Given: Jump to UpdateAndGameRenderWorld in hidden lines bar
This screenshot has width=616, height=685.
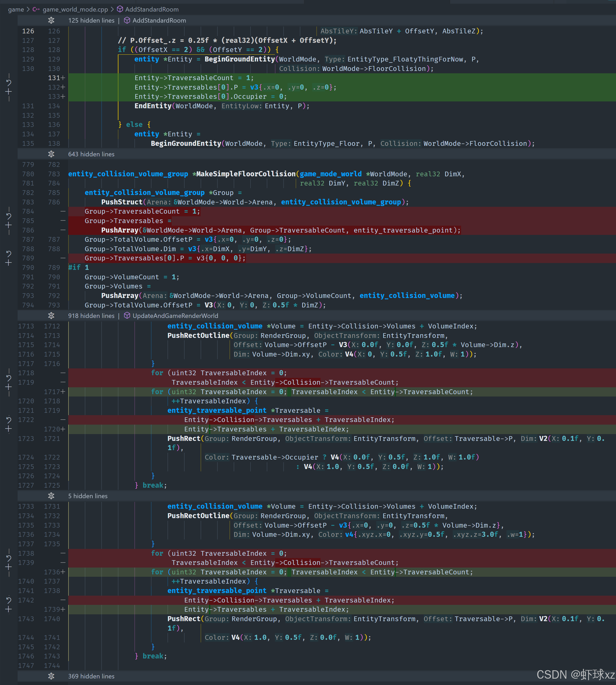Looking at the screenshot, I should [175, 316].
